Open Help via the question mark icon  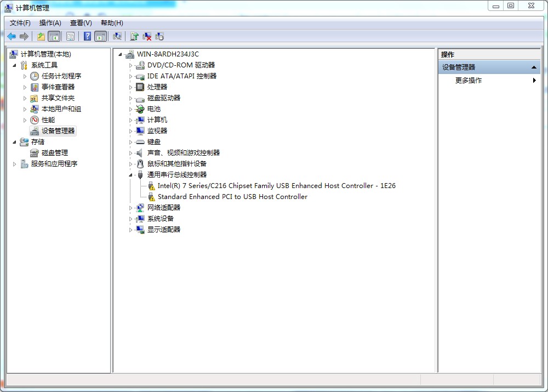87,37
